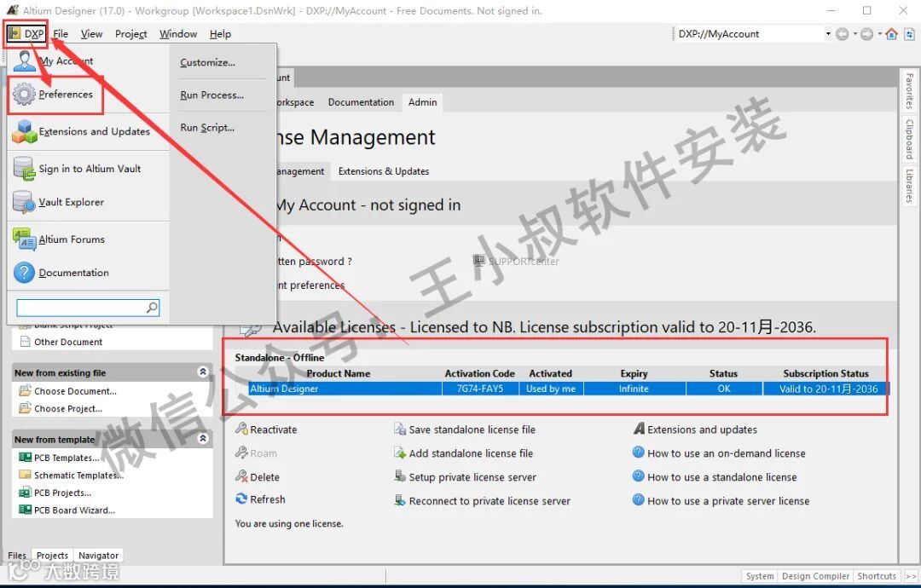This screenshot has height=588, width=921.
Task: Open How to use a standalone license help
Action: click(722, 477)
